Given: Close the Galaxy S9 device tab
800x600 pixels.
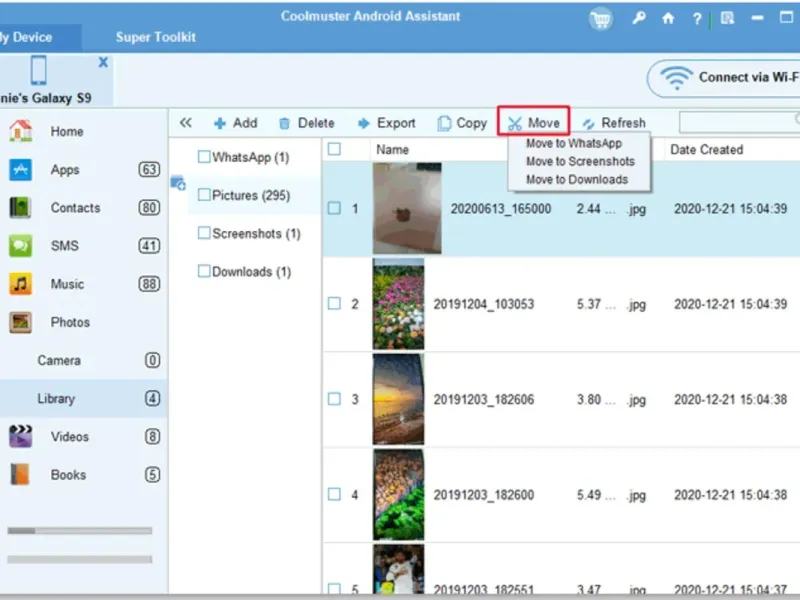Looking at the screenshot, I should click(x=103, y=62).
